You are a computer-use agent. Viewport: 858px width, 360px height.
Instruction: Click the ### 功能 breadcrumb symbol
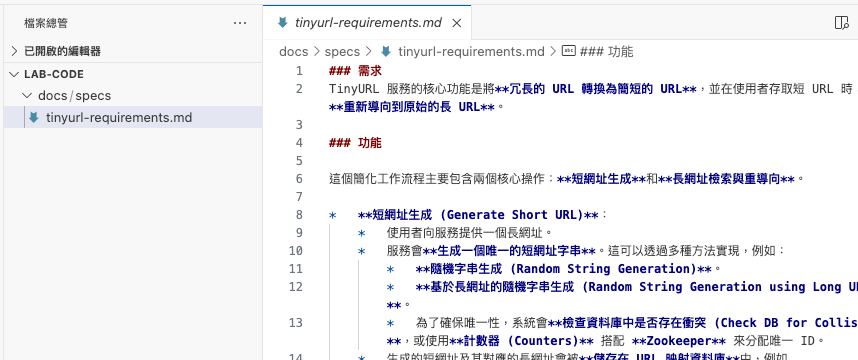pos(606,52)
